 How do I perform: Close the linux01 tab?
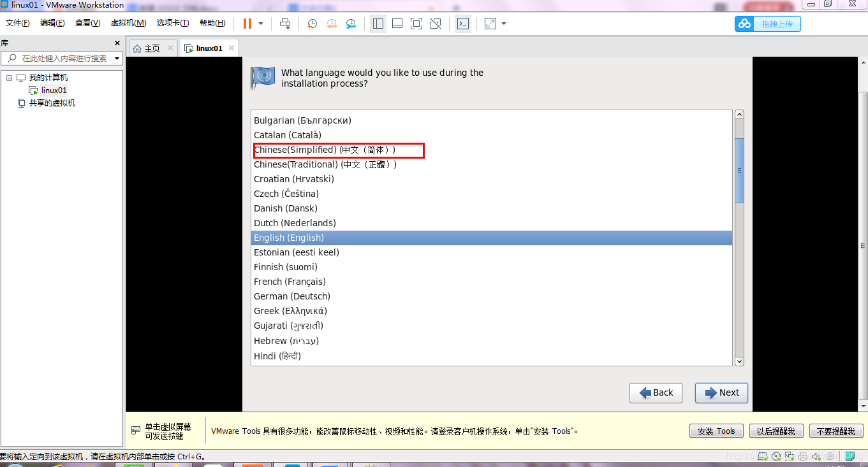232,48
